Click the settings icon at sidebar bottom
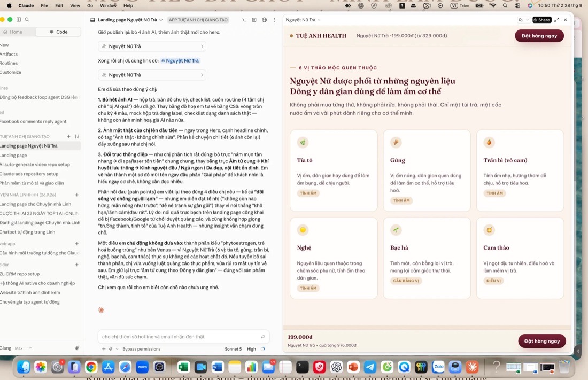Screen dimensions: 588x380 77,348
